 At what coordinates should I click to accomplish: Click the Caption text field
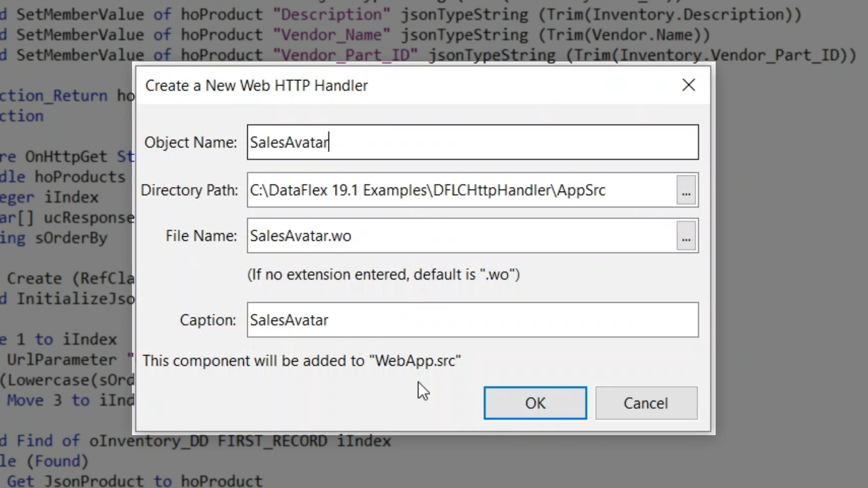(472, 320)
